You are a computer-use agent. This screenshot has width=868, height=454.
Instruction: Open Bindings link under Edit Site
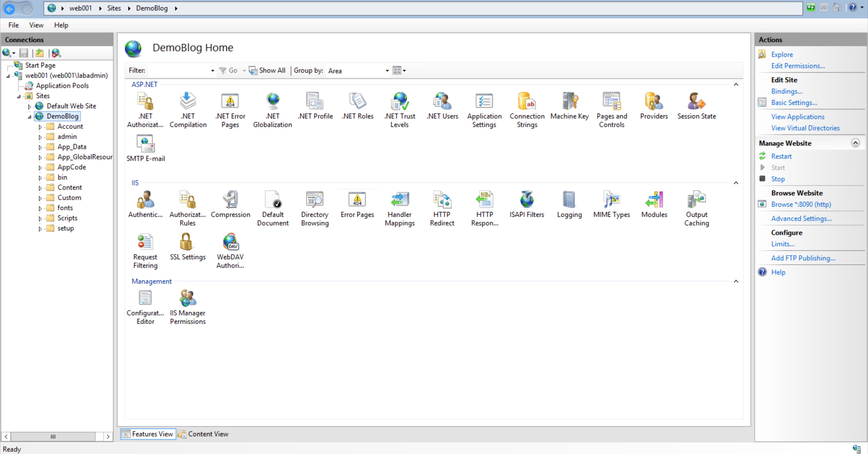(787, 91)
